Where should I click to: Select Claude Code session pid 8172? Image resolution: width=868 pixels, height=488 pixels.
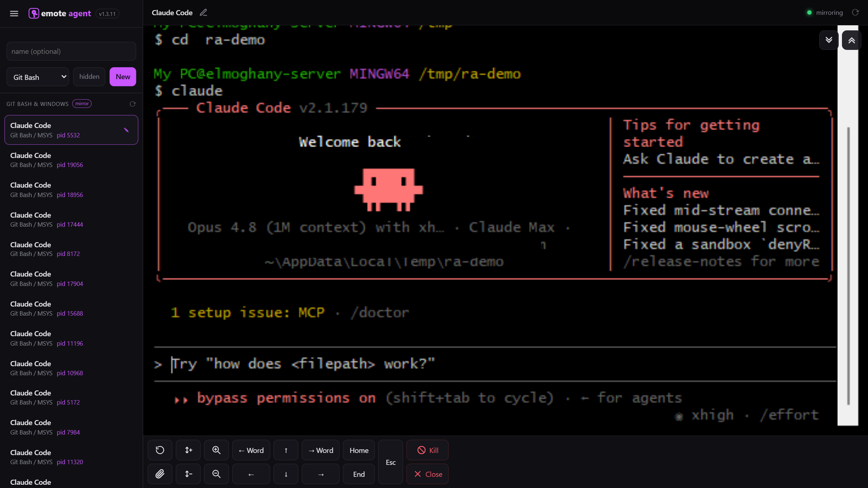tap(71, 249)
